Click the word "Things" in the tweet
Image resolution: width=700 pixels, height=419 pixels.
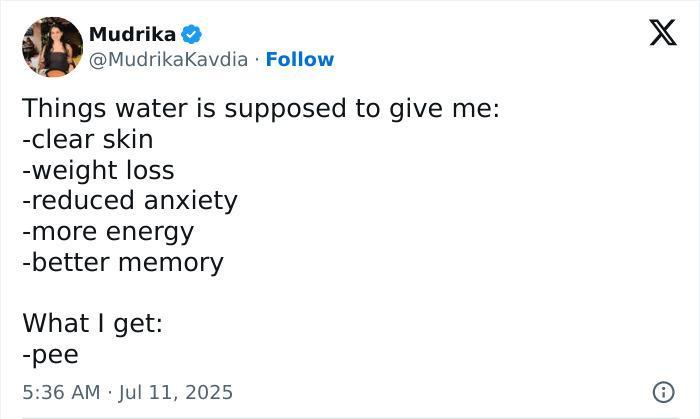coord(62,108)
